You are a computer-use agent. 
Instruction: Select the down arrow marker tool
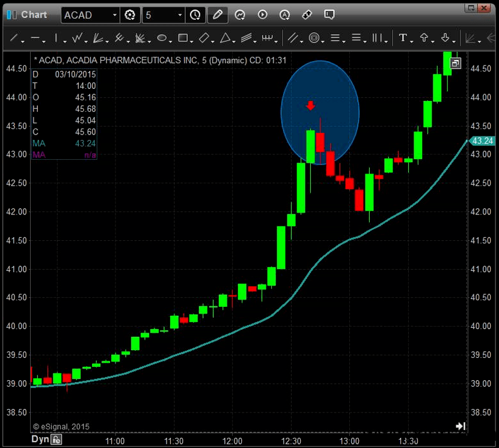(x=445, y=38)
